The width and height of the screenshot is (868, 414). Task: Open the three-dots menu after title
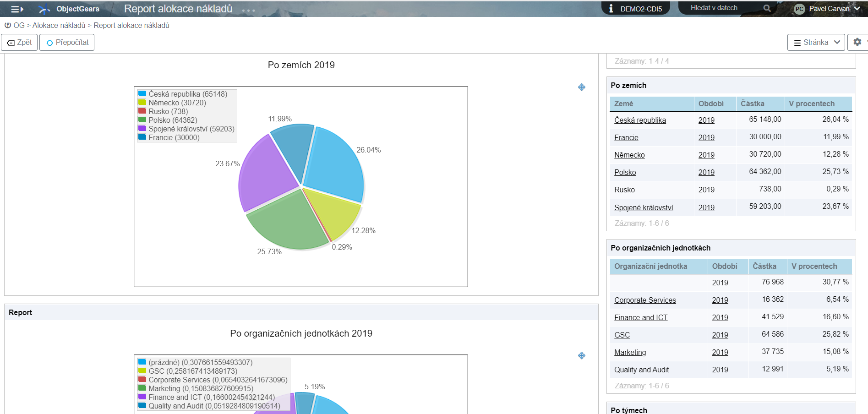[x=248, y=11]
